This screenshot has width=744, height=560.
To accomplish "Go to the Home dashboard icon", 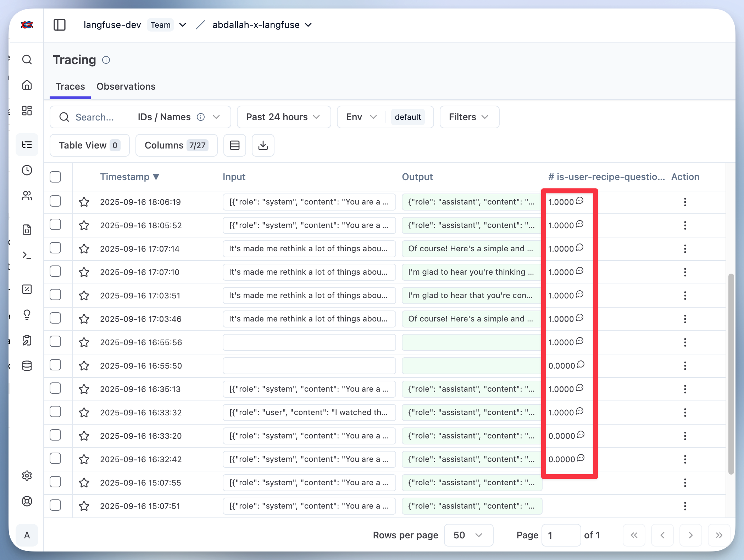I will click(x=27, y=85).
